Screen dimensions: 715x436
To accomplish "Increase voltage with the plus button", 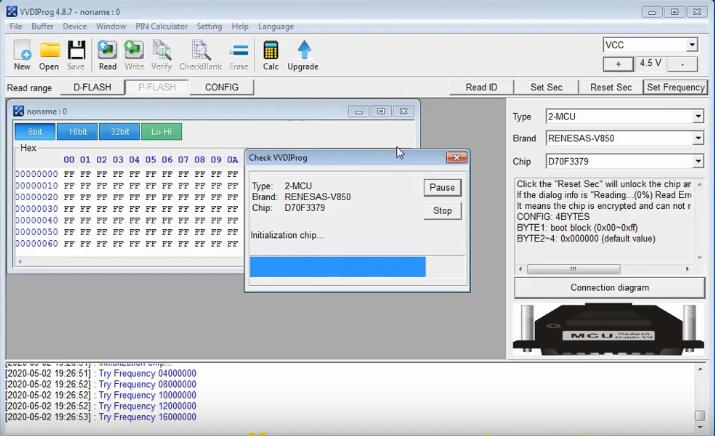I will pyautogui.click(x=618, y=64).
